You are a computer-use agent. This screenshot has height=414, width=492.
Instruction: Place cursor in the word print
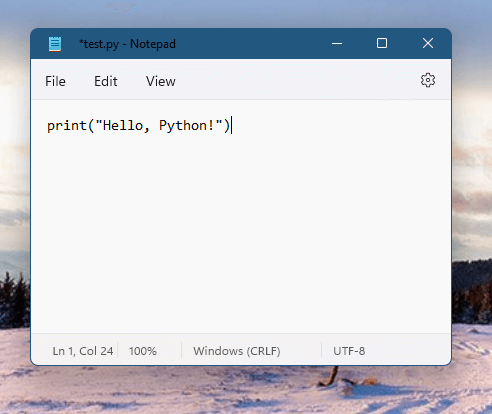pos(67,126)
